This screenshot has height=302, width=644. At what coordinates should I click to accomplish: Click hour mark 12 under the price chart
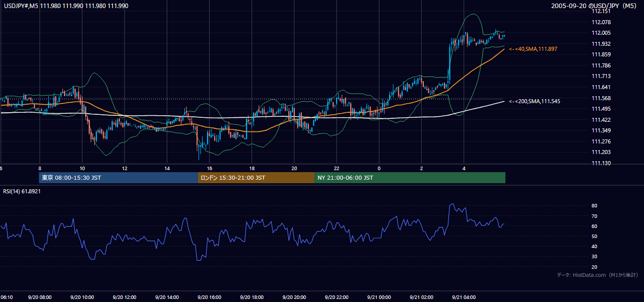click(124, 169)
